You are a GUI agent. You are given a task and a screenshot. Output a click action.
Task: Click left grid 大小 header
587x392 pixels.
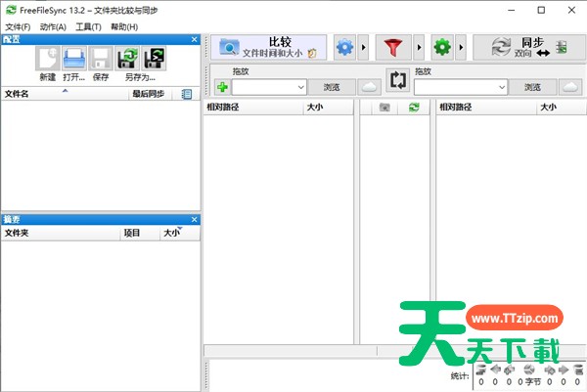(328, 108)
